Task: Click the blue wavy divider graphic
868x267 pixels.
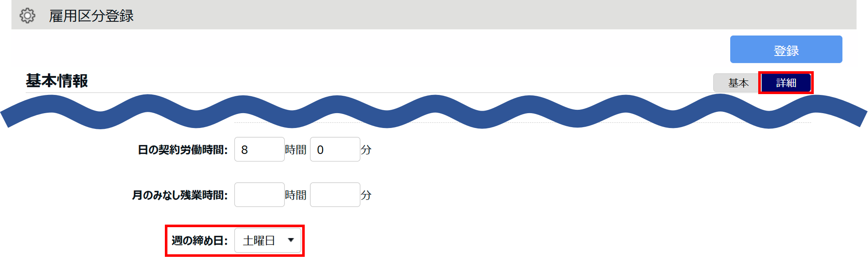Action: click(434, 111)
